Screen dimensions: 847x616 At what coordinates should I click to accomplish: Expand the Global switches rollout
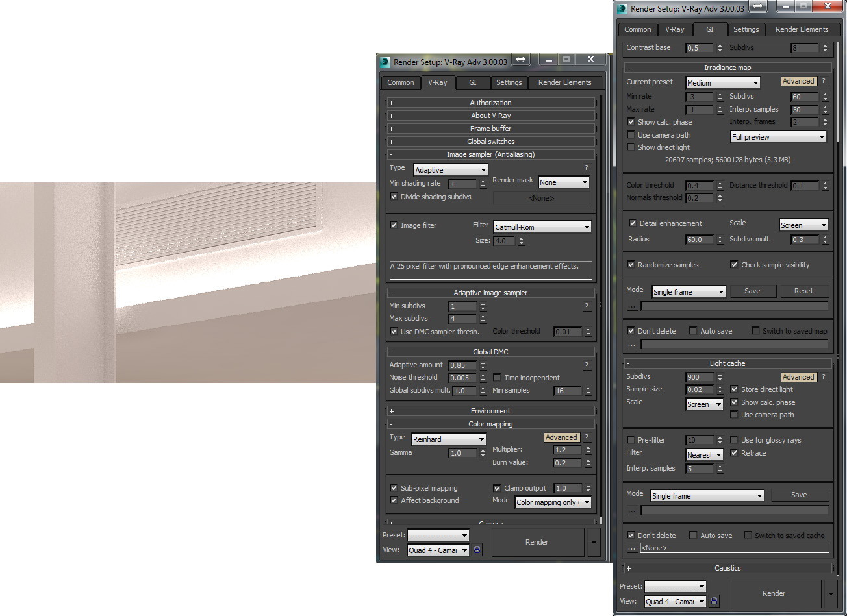point(490,142)
